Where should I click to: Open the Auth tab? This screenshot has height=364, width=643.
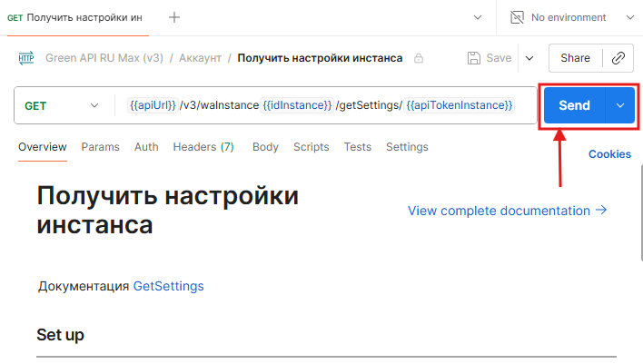pyautogui.click(x=146, y=147)
